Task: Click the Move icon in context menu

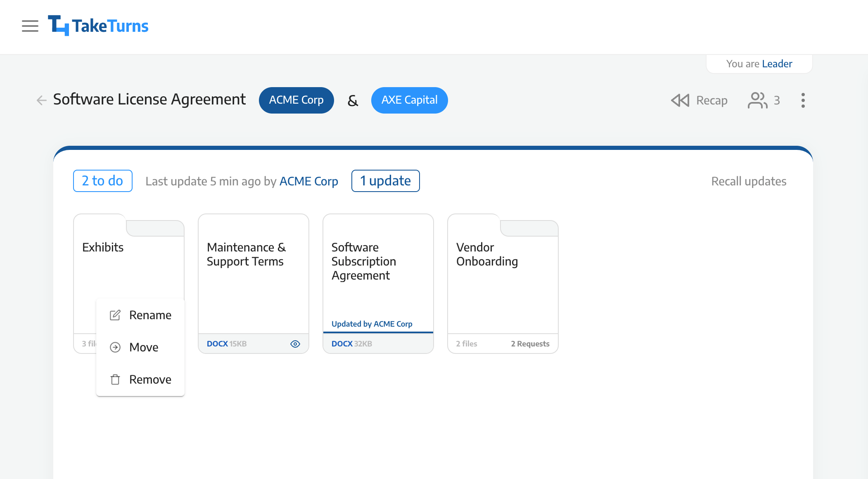Action: (116, 347)
